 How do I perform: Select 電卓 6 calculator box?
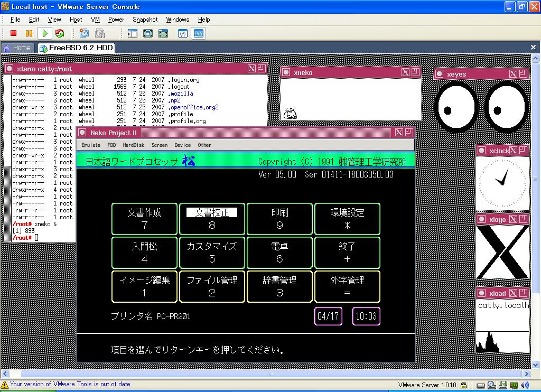point(279,252)
